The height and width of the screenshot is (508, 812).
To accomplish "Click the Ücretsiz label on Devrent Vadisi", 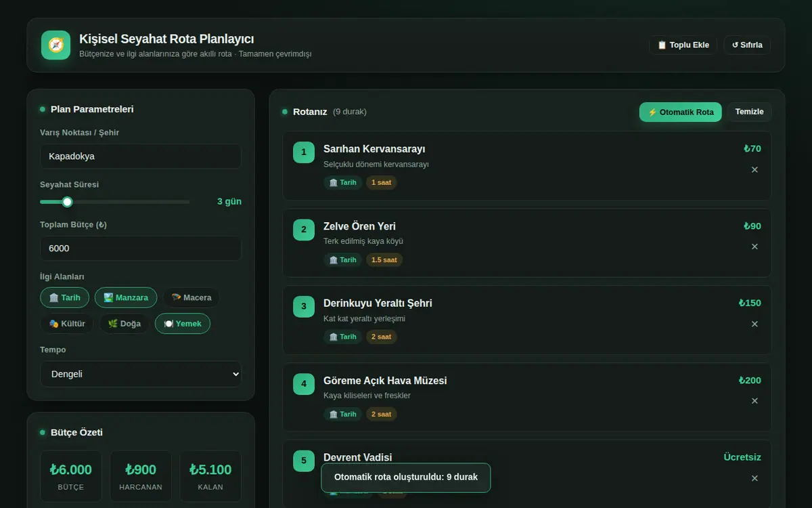I will 742,457.
